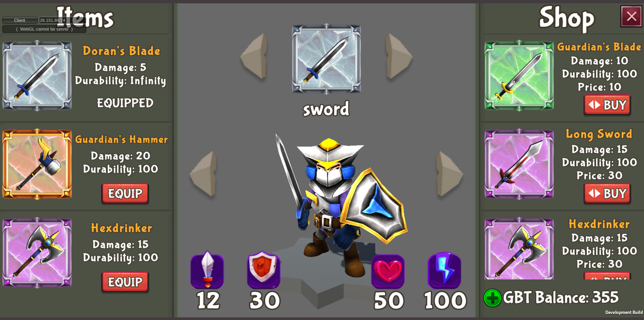Select the Guardian's Hammer item icon

click(37, 164)
